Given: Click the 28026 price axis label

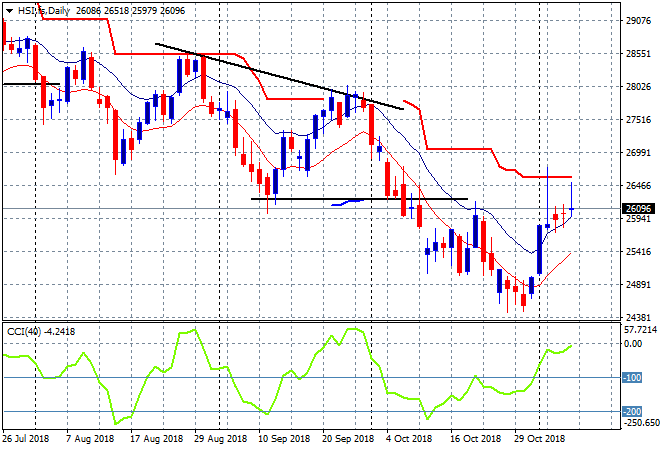Looking at the screenshot, I should coord(638,87).
